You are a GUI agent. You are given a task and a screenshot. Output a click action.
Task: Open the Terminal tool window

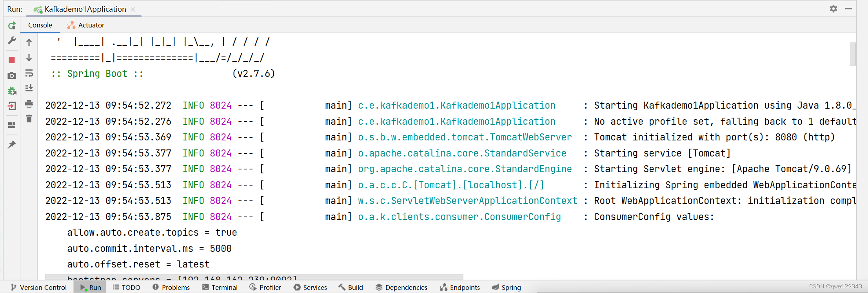pos(220,287)
